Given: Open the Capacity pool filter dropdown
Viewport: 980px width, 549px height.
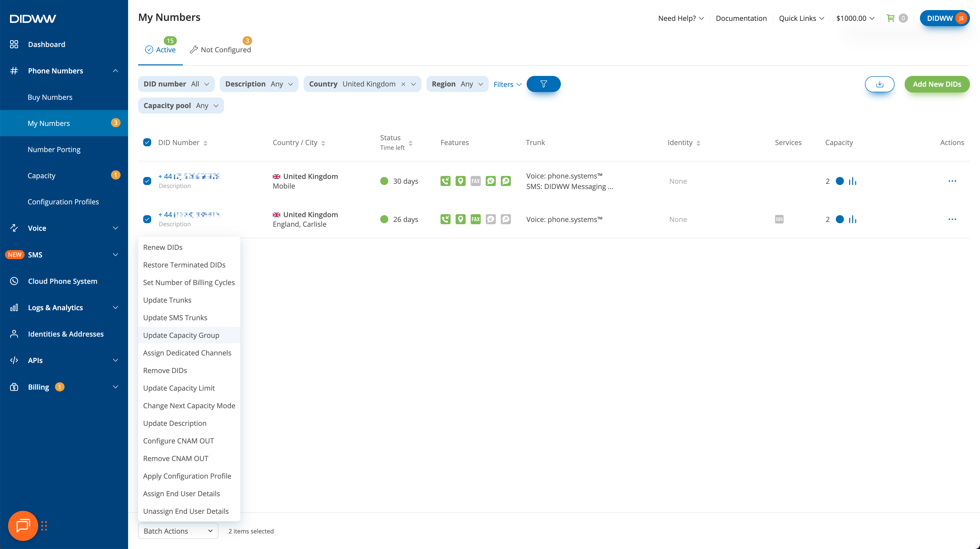Looking at the screenshot, I should 181,106.
